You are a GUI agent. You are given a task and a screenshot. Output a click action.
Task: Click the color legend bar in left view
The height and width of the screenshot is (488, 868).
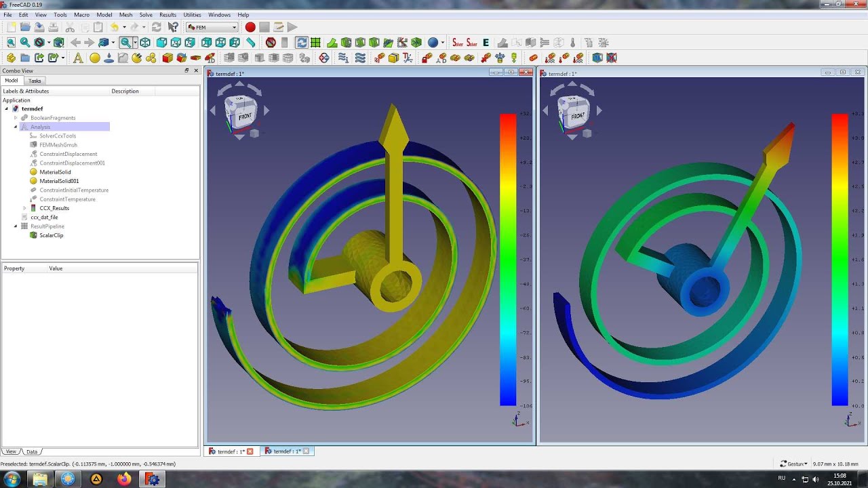(x=508, y=260)
